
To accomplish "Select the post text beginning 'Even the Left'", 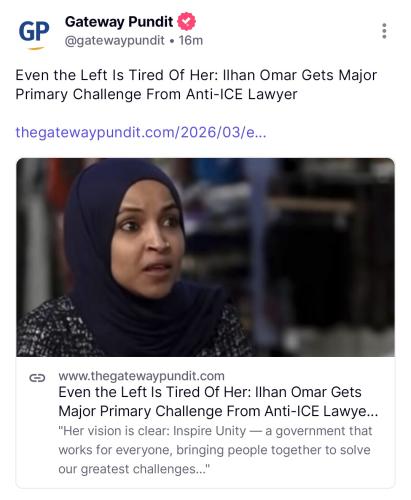I will 196,84.
